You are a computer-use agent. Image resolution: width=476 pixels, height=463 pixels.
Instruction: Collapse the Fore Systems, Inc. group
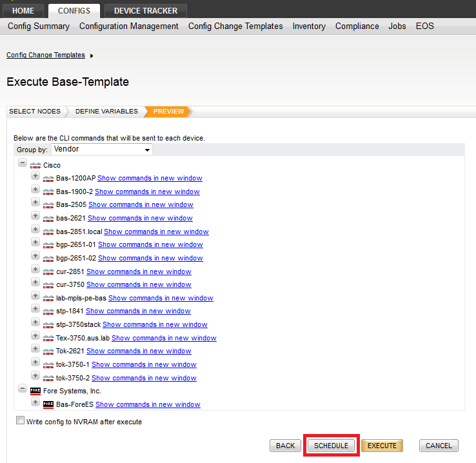tap(22, 388)
